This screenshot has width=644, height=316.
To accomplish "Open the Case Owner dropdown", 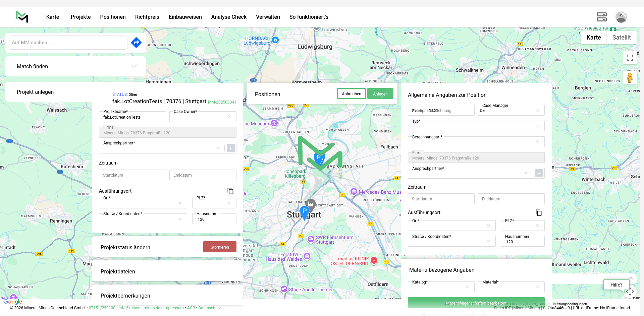I will 200,117.
